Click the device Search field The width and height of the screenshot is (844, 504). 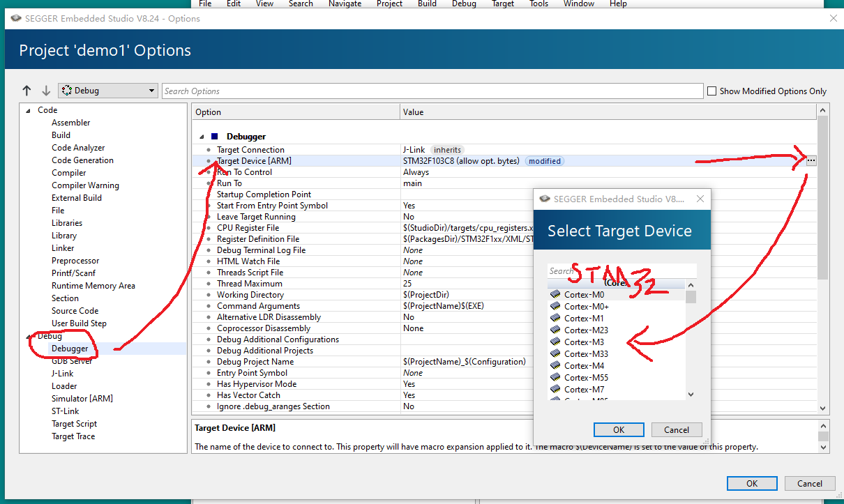tap(622, 270)
